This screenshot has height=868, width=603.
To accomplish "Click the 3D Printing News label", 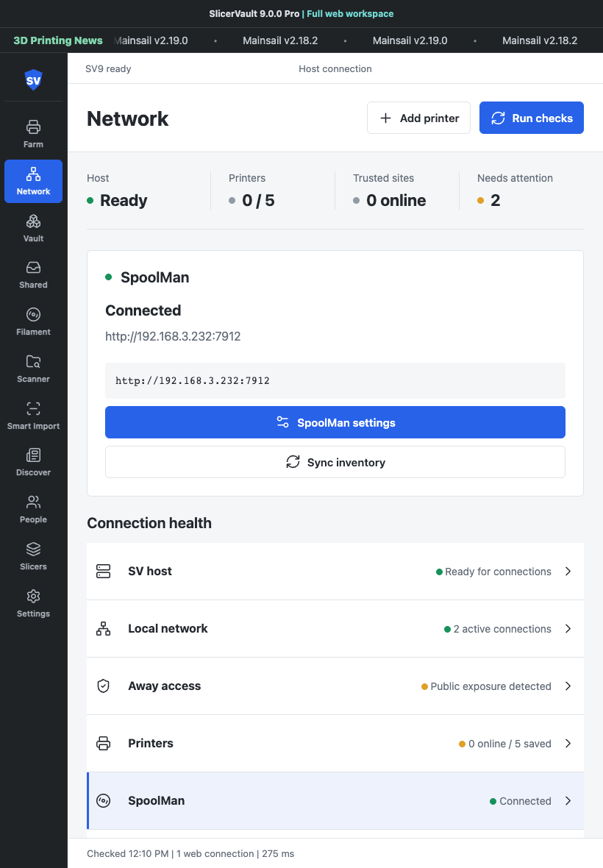I will tap(58, 40).
